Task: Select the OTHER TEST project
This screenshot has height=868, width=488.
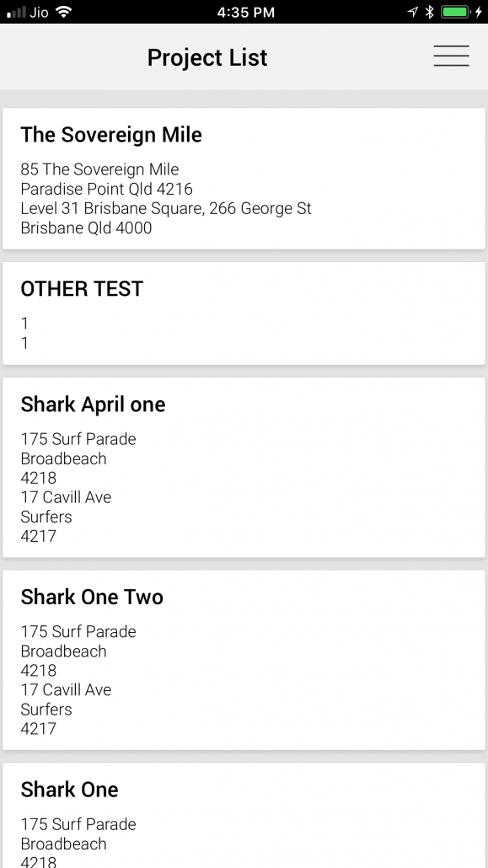Action: tap(244, 313)
